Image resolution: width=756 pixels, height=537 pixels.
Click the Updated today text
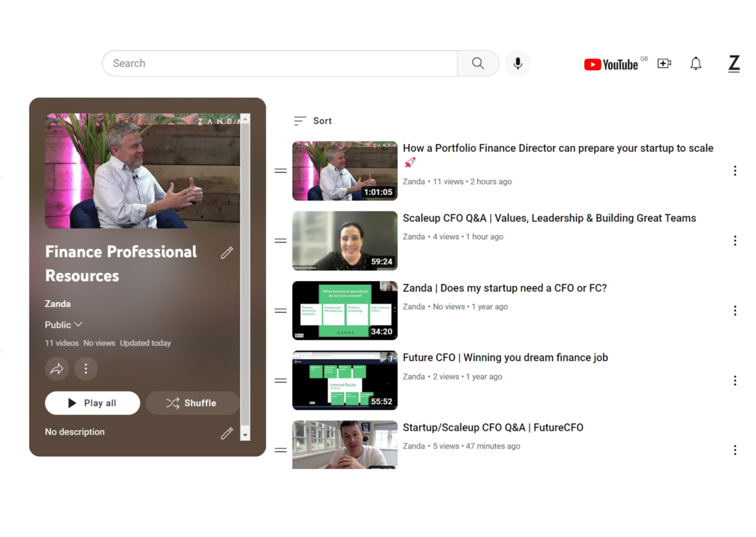pyautogui.click(x=145, y=343)
